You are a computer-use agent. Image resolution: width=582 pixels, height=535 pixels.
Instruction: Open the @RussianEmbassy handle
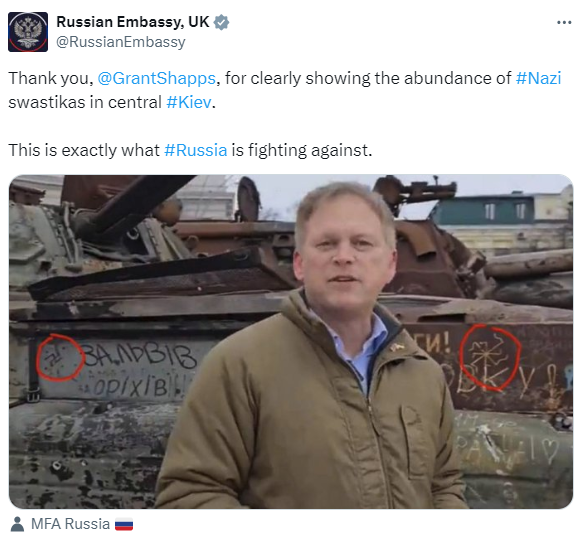pyautogui.click(x=121, y=42)
